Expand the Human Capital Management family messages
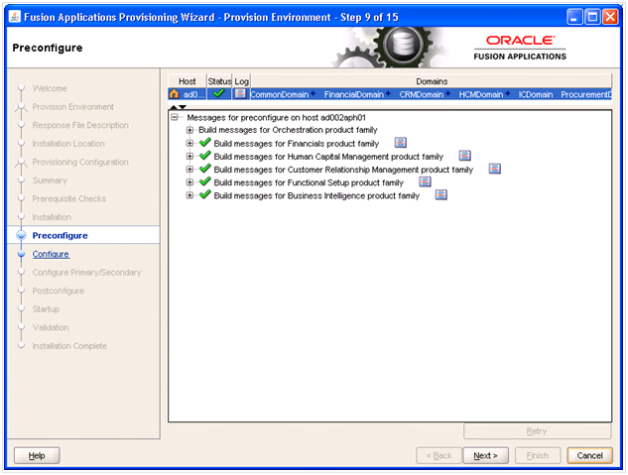This screenshot has height=475, width=628. (190, 156)
